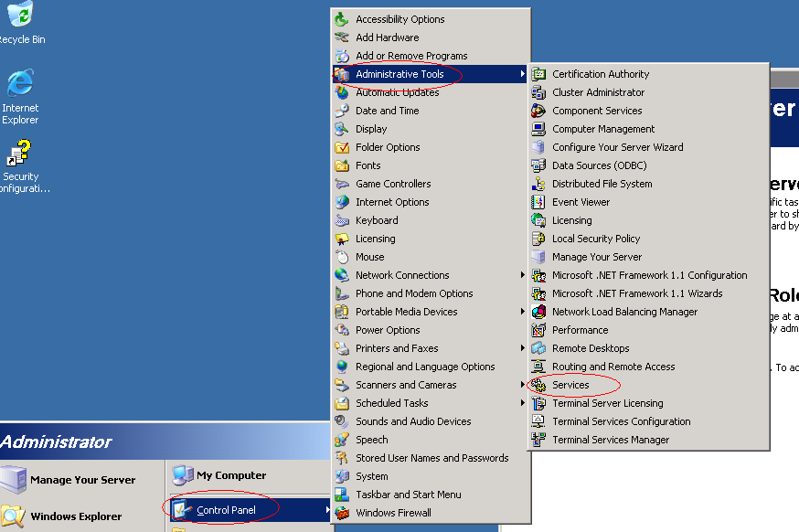Click the Cluster Administrator icon
The height and width of the screenshot is (532, 799).
(538, 92)
